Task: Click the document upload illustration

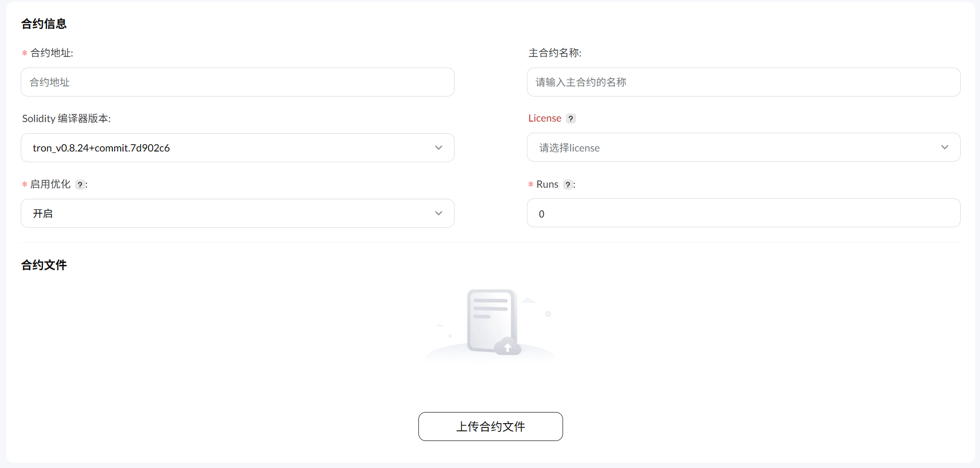Action: point(491,323)
